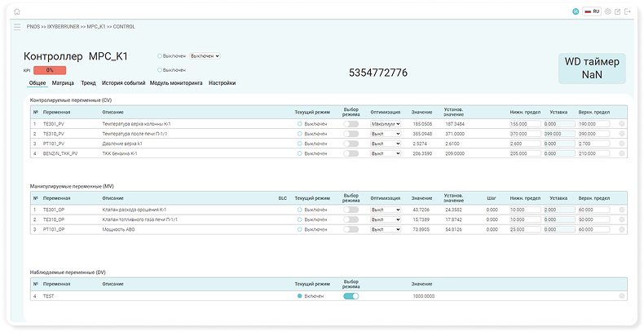Click the lower limit field showing 155.000
644x332 pixels.
[x=524, y=124]
